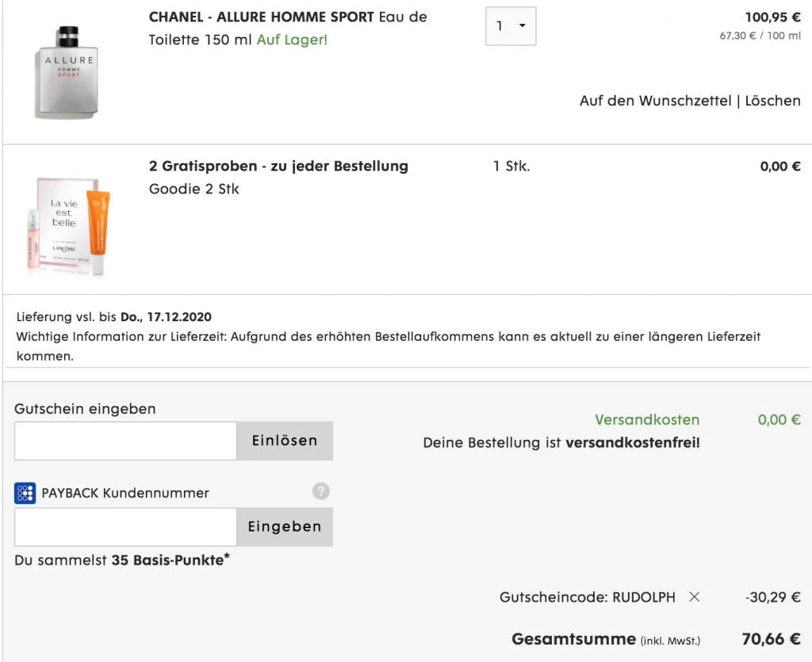Click the PAYBACK logo icon
The image size is (812, 662).
[x=25, y=493]
